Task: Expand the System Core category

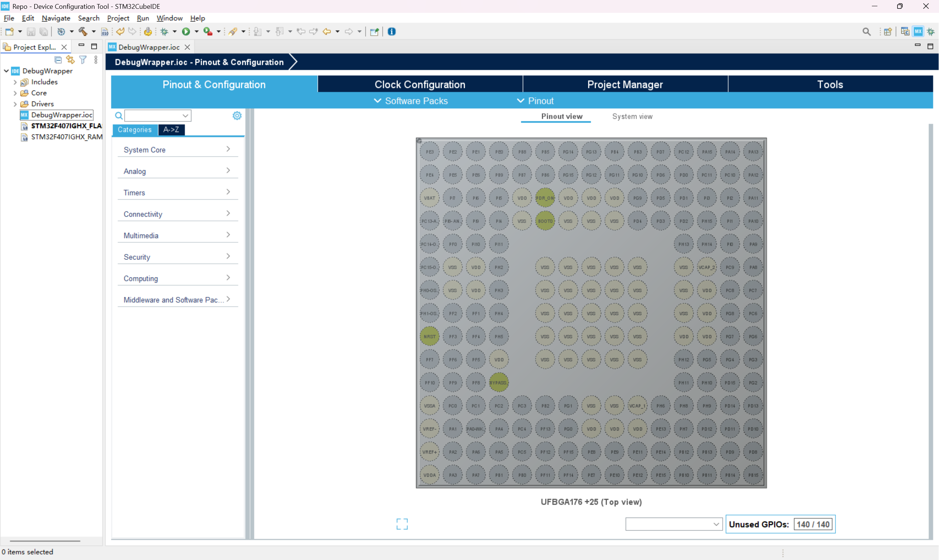Action: click(x=178, y=150)
